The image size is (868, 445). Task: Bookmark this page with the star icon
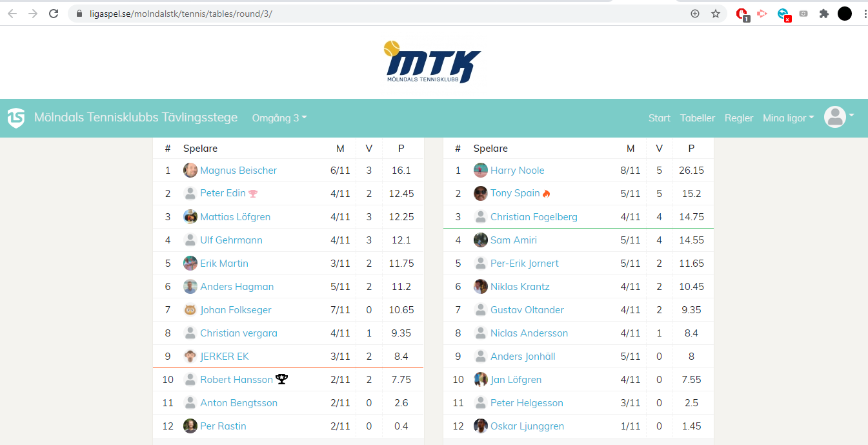click(x=715, y=14)
